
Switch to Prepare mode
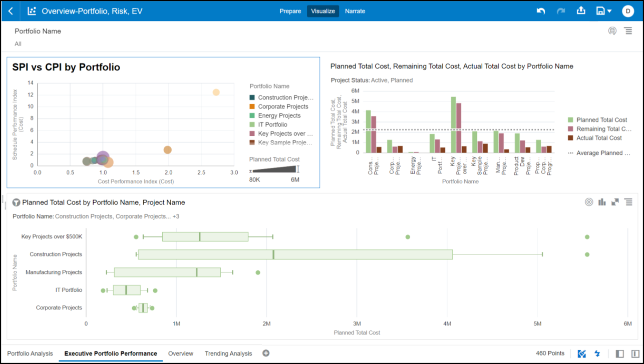(x=290, y=11)
